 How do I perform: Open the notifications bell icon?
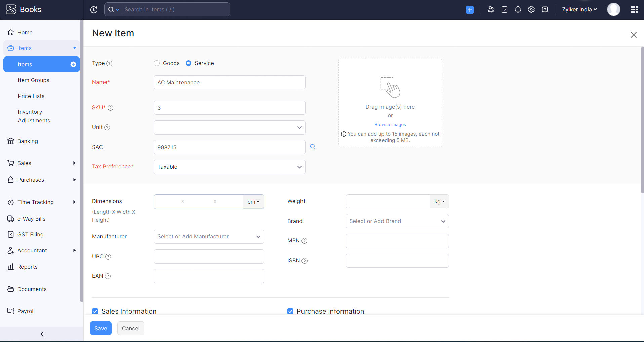click(x=518, y=9)
